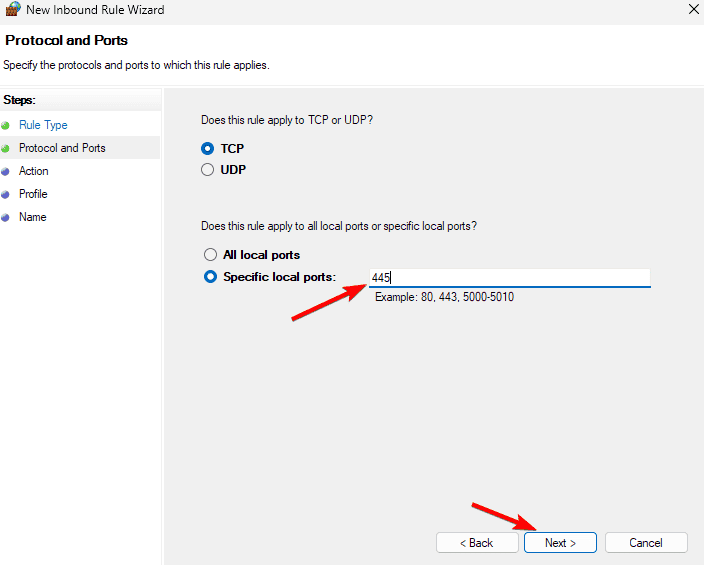Select the All local ports option
This screenshot has height=565, width=704.
click(210, 255)
